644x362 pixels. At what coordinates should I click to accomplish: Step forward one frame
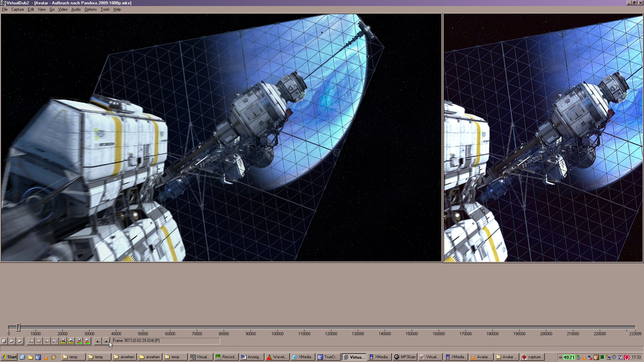pos(47,341)
